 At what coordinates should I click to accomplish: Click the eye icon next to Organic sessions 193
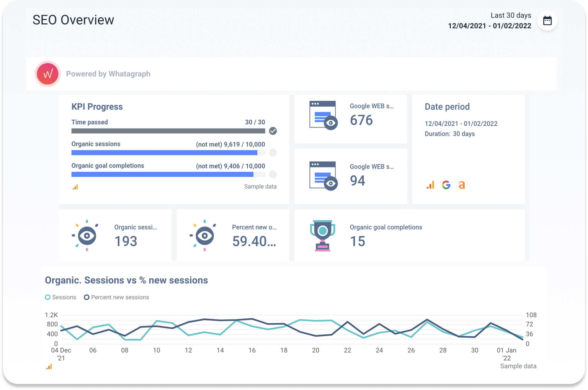pyautogui.click(x=86, y=235)
